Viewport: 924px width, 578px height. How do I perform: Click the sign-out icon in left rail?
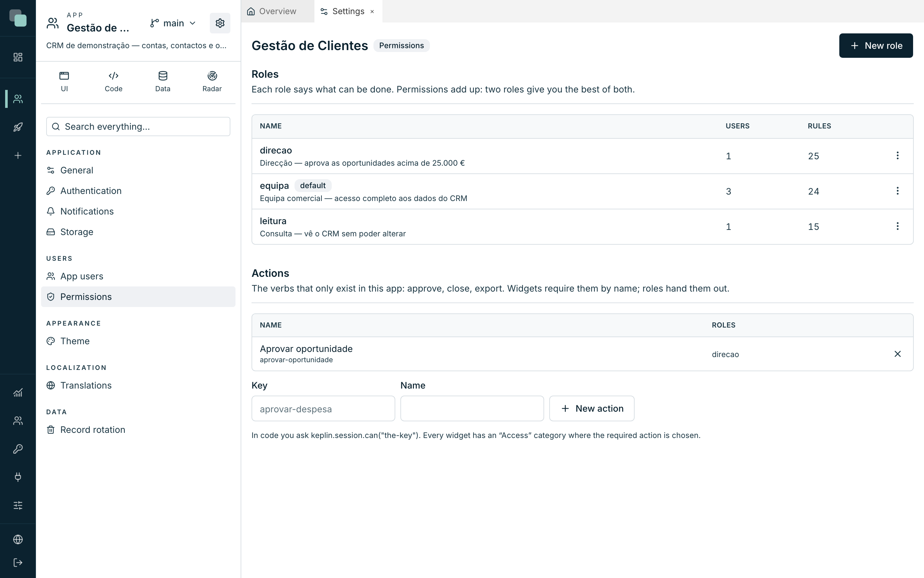click(x=18, y=562)
